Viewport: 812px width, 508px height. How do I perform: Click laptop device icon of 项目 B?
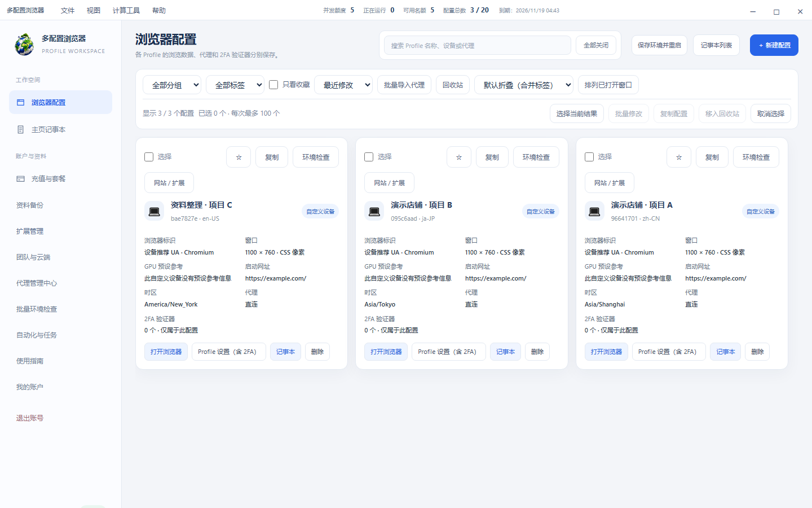coord(374,212)
